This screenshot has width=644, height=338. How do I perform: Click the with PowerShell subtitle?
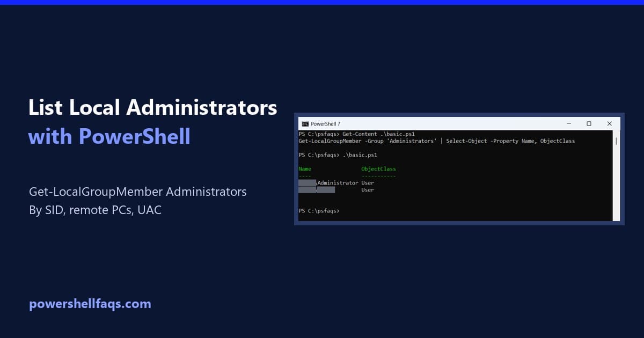(109, 137)
